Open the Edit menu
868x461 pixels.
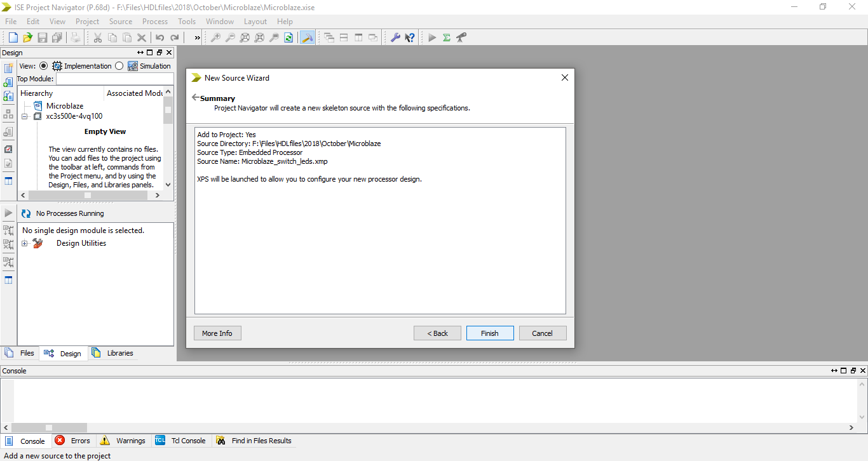(x=33, y=22)
